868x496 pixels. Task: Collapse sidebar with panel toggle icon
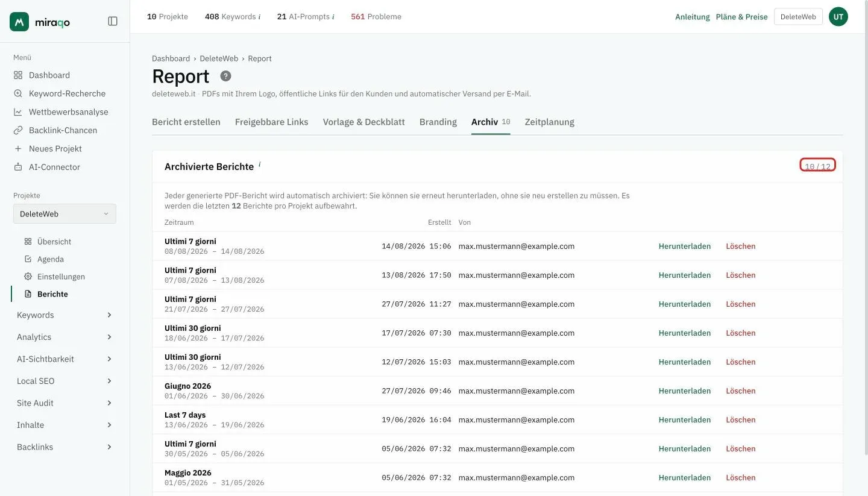[x=113, y=21]
